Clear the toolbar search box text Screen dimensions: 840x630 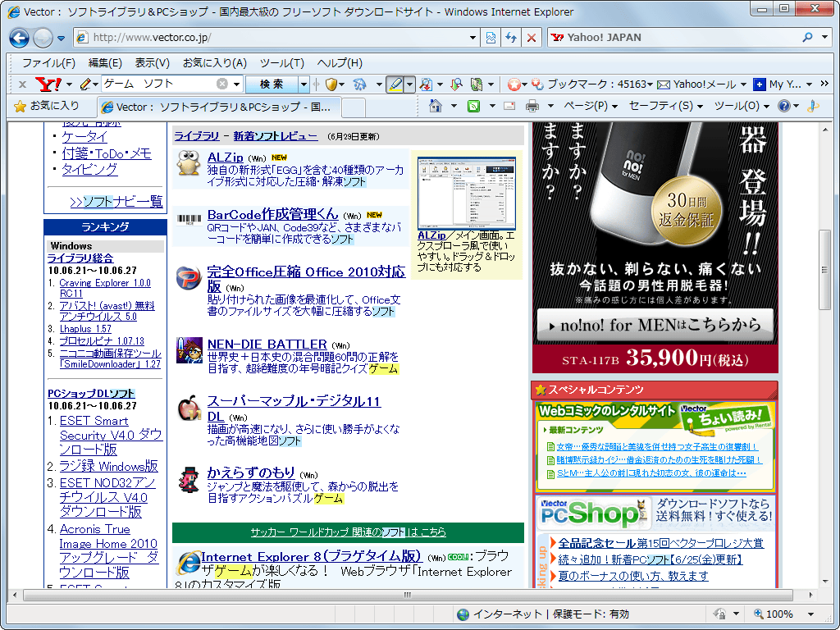(221, 84)
